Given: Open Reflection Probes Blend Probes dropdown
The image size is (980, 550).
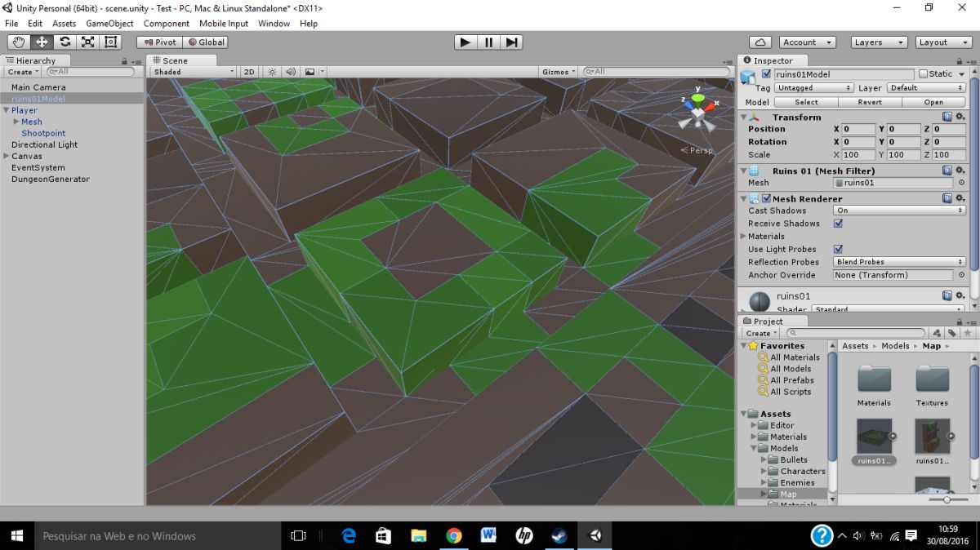Looking at the screenshot, I should [x=899, y=262].
